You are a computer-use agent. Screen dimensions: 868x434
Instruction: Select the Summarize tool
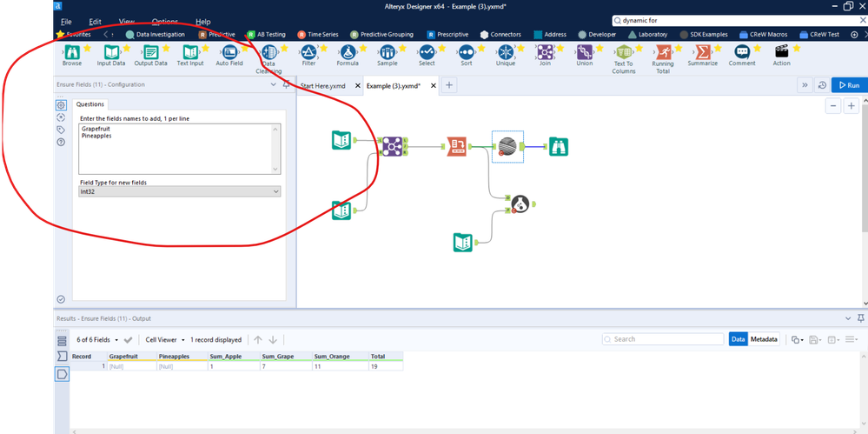[703, 53]
